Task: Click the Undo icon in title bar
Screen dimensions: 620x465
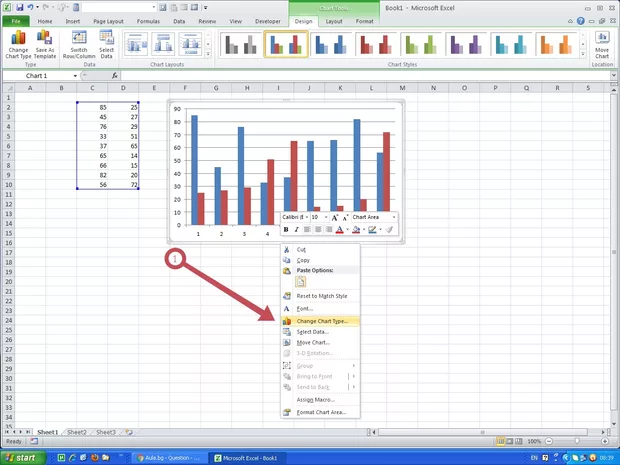Action: coord(30,7)
